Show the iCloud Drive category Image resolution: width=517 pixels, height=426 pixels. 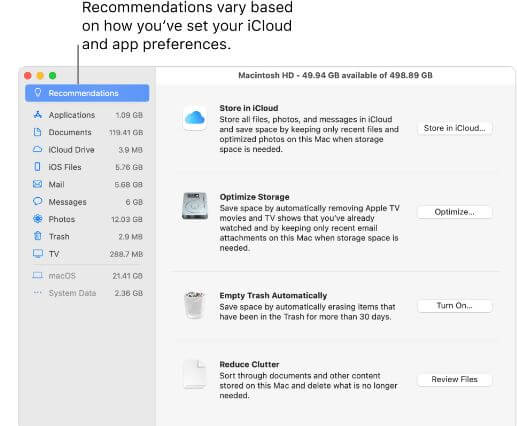pos(88,150)
